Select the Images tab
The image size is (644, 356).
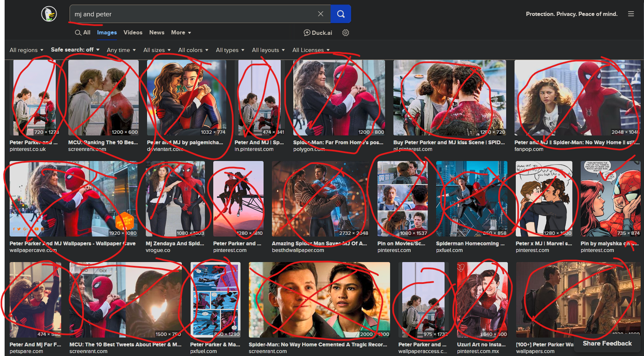pyautogui.click(x=107, y=32)
